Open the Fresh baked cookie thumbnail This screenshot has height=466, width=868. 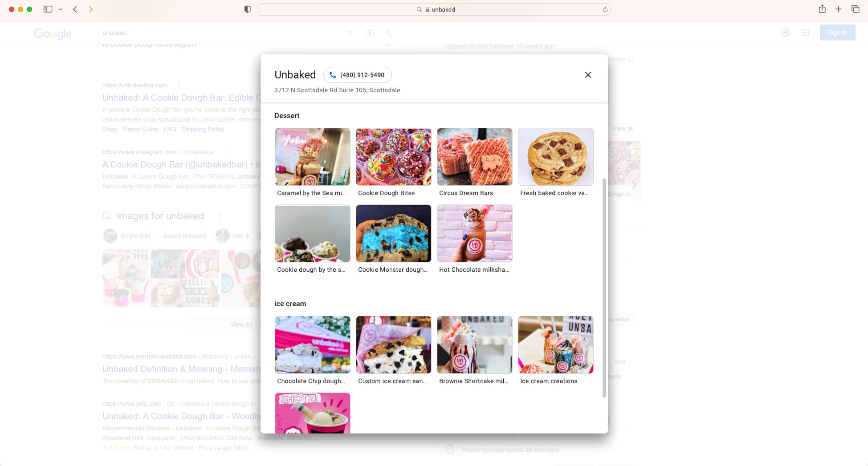[555, 157]
